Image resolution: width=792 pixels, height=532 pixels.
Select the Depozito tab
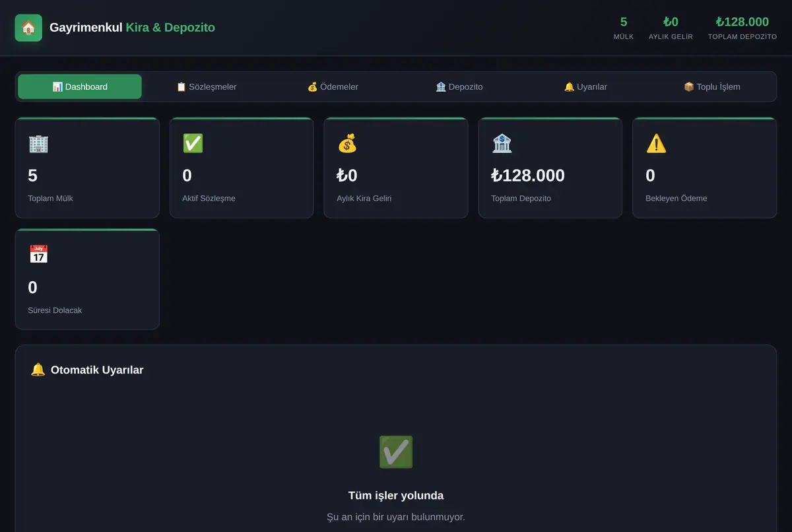(459, 86)
